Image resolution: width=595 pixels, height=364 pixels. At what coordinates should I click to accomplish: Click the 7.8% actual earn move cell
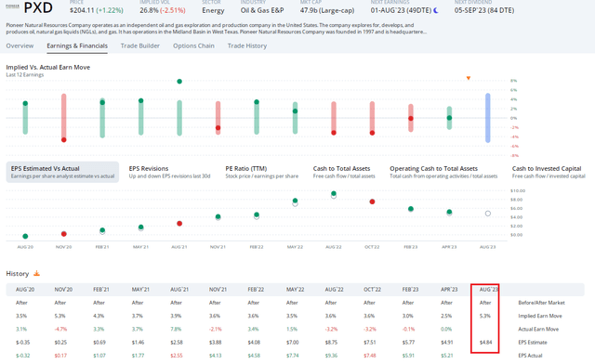(176, 329)
